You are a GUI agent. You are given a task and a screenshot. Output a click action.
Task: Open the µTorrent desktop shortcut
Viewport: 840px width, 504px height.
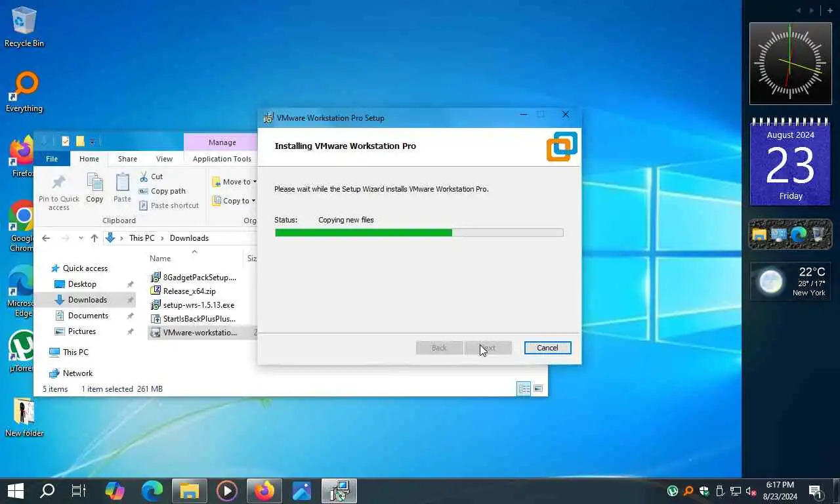click(22, 352)
